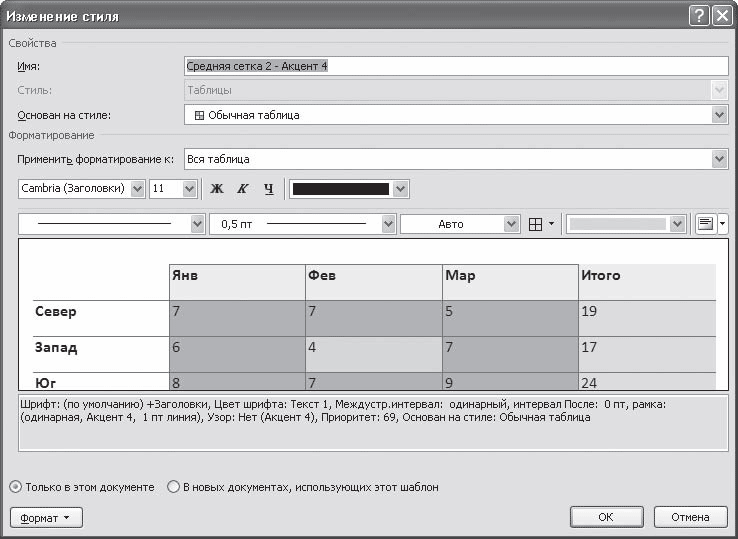Click the Фев header in preview

click(322, 275)
